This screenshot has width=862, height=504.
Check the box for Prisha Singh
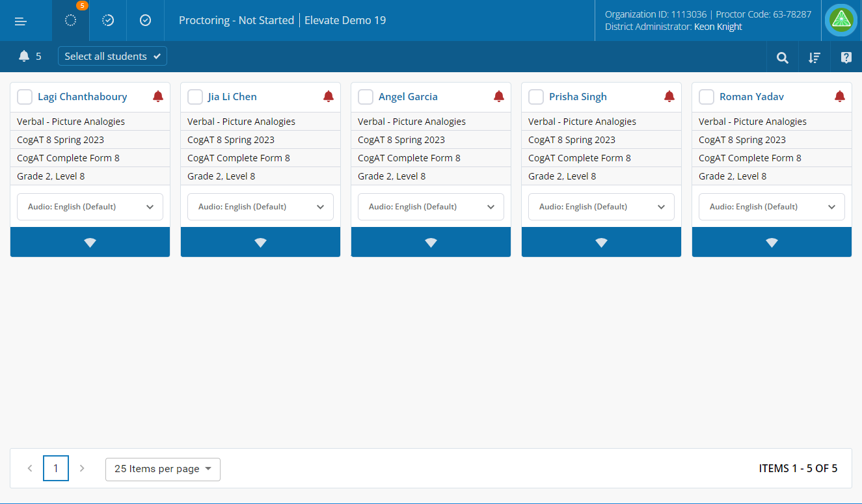click(x=536, y=97)
